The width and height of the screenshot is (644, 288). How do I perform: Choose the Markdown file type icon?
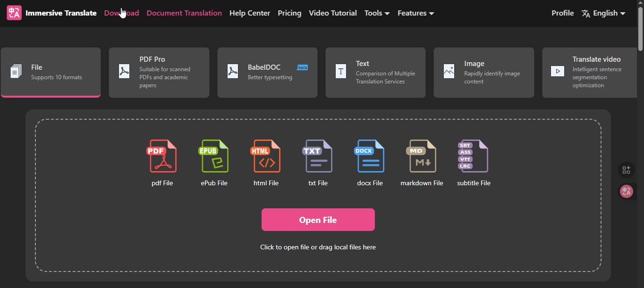pyautogui.click(x=422, y=156)
